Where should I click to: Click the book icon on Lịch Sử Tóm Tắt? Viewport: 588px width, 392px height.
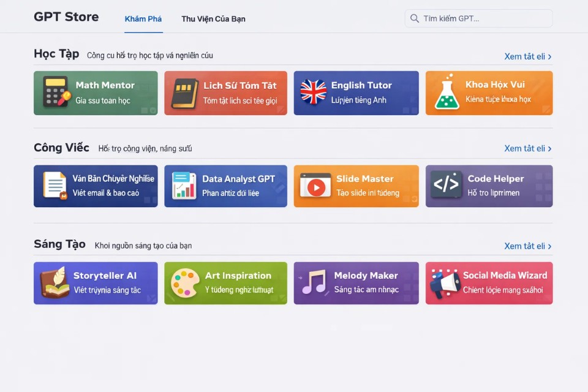pos(184,93)
